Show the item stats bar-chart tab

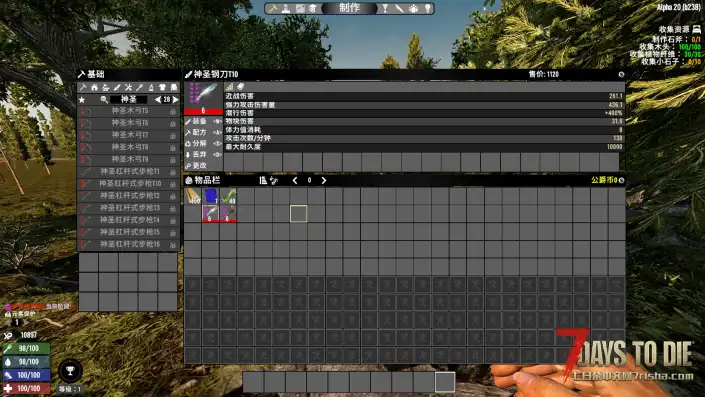[x=229, y=86]
